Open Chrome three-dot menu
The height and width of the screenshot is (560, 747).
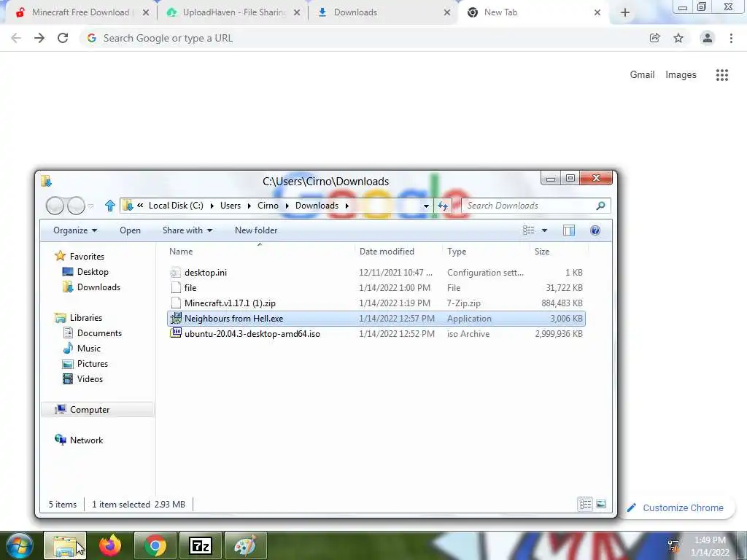(x=731, y=38)
